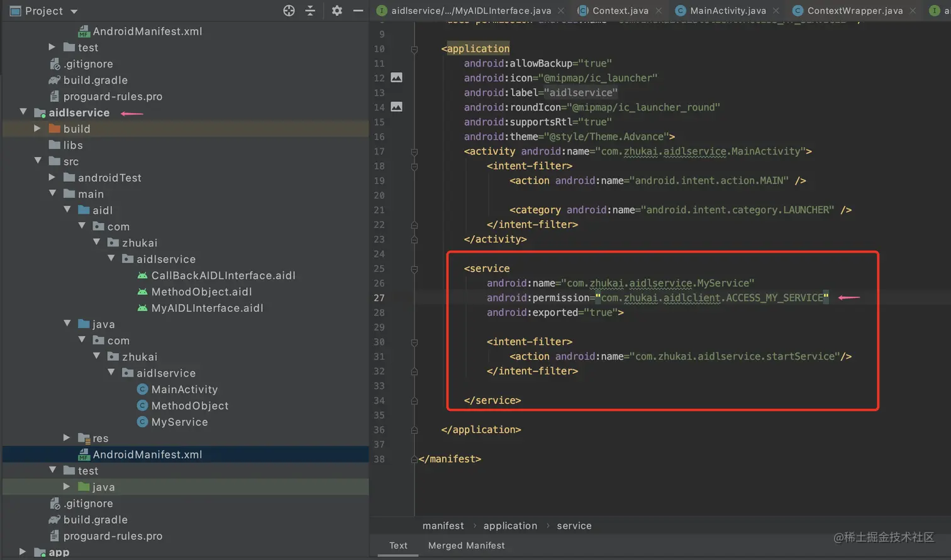Click the .gitignore file icon near top
This screenshot has height=560, width=951.
point(55,63)
